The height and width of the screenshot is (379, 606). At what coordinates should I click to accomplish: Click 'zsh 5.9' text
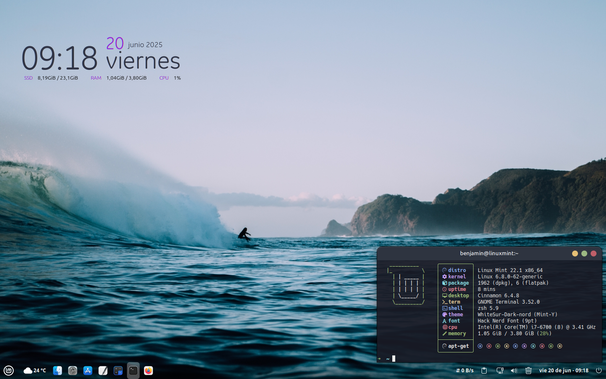point(488,308)
